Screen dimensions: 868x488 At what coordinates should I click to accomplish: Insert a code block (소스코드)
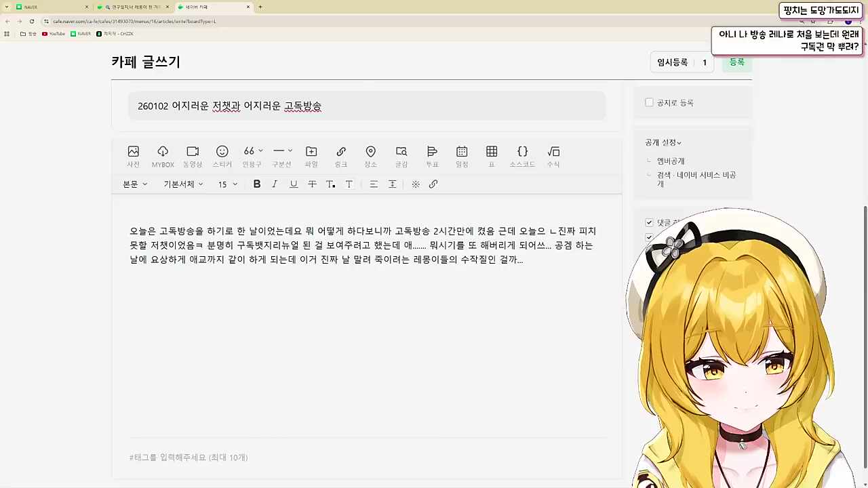(x=522, y=156)
